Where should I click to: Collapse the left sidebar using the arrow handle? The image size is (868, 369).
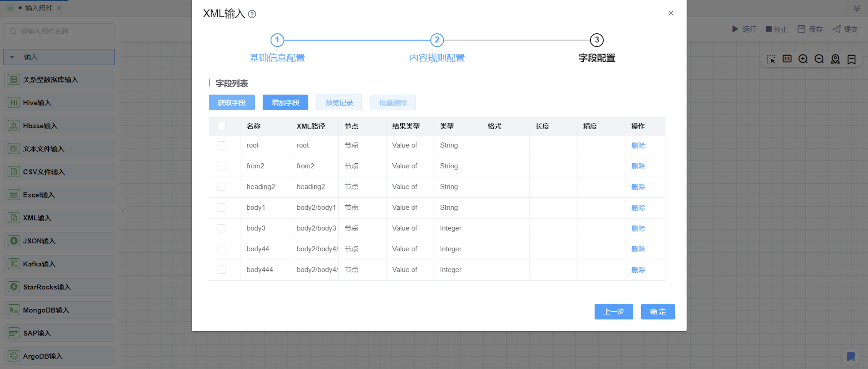pos(123,211)
